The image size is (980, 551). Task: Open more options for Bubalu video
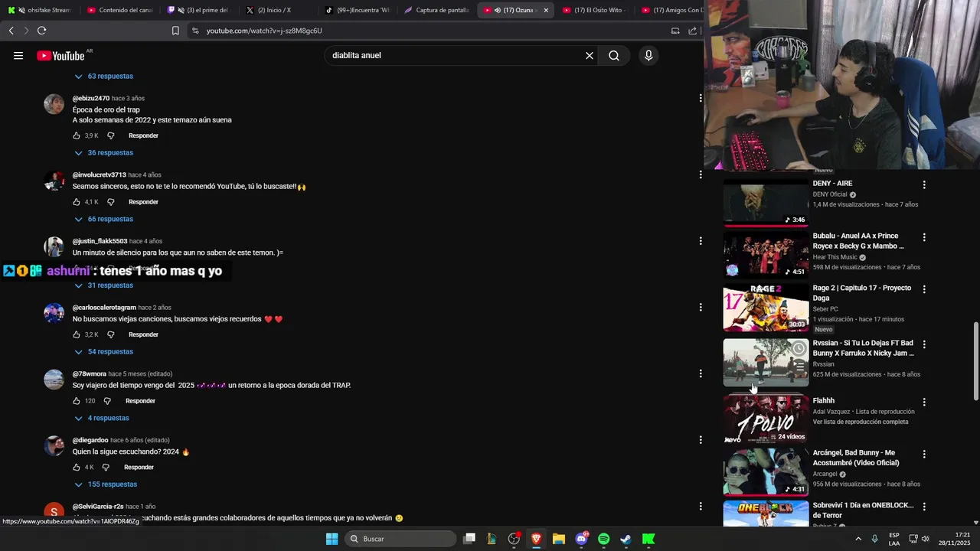pos(924,237)
